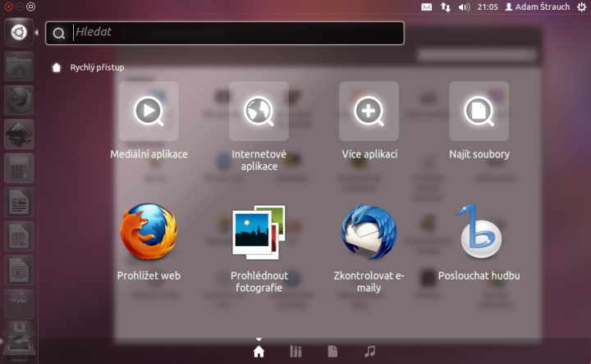591x364 pixels.
Task: Click the Ubuntu Dash home launcher button
Action: (x=19, y=32)
